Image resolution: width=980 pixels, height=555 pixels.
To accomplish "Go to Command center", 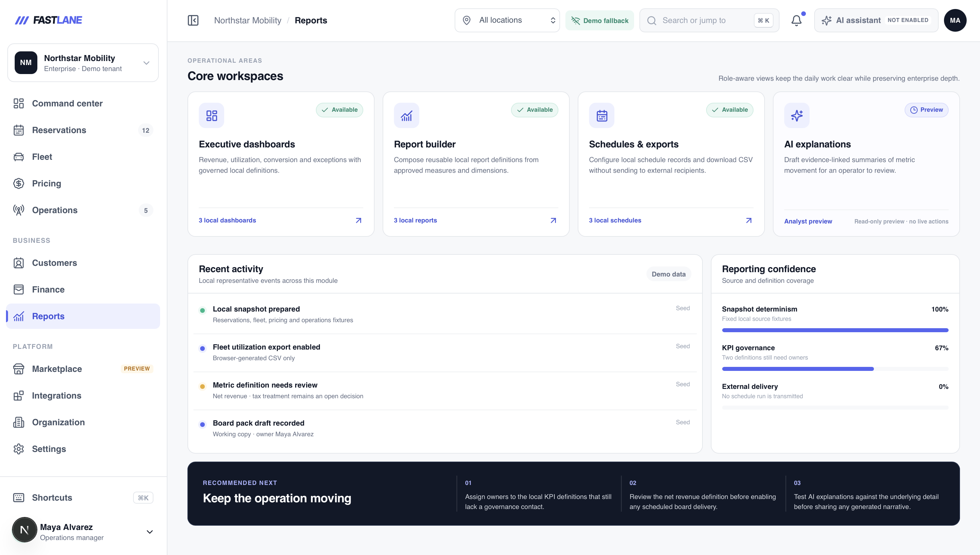I will [x=83, y=103].
